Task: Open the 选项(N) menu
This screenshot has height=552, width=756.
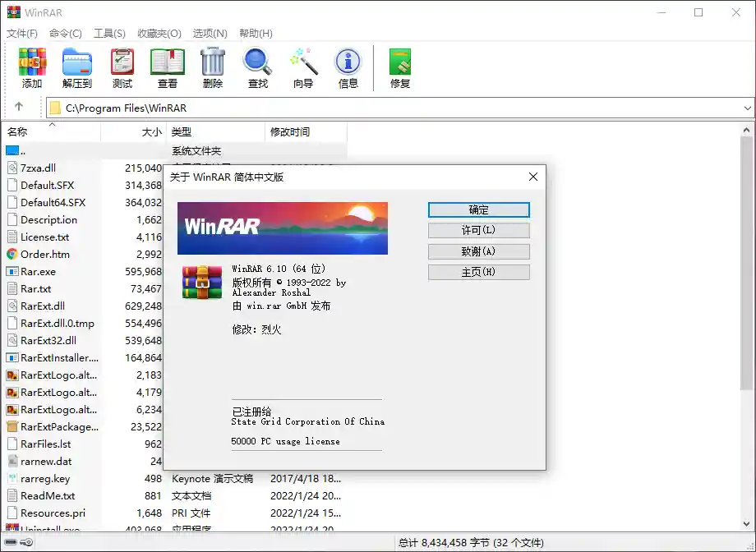Action: [209, 33]
